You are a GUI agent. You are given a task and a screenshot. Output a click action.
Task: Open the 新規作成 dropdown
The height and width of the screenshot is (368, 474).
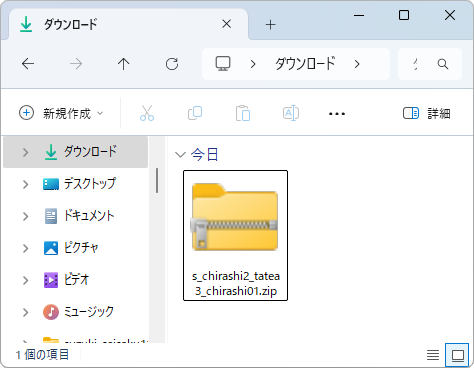61,113
